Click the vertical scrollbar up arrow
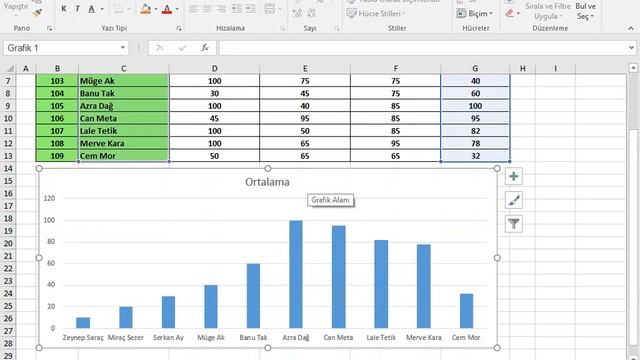The image size is (640, 360). [633, 68]
